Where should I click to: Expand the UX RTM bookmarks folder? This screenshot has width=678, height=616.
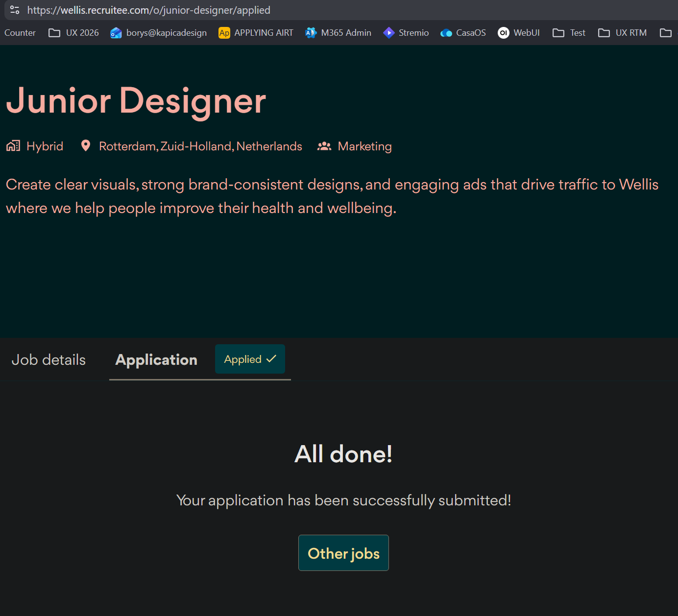tap(622, 33)
